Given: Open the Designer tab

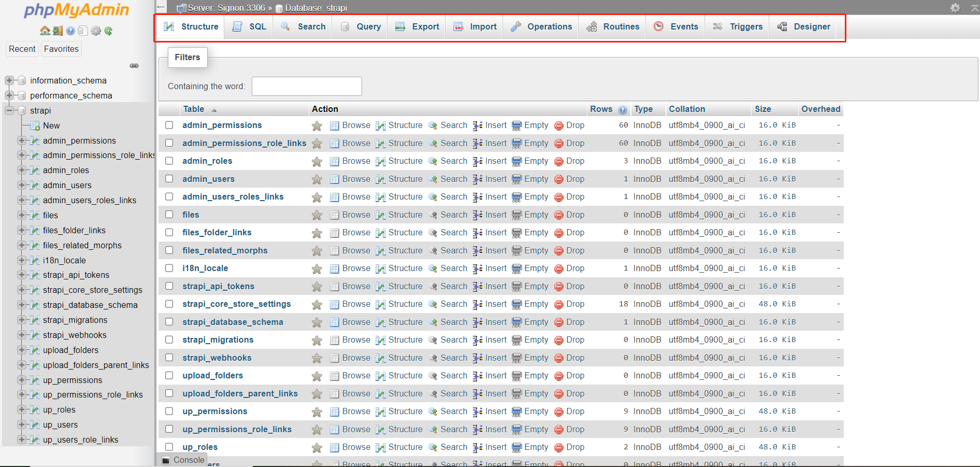Looking at the screenshot, I should point(804,26).
